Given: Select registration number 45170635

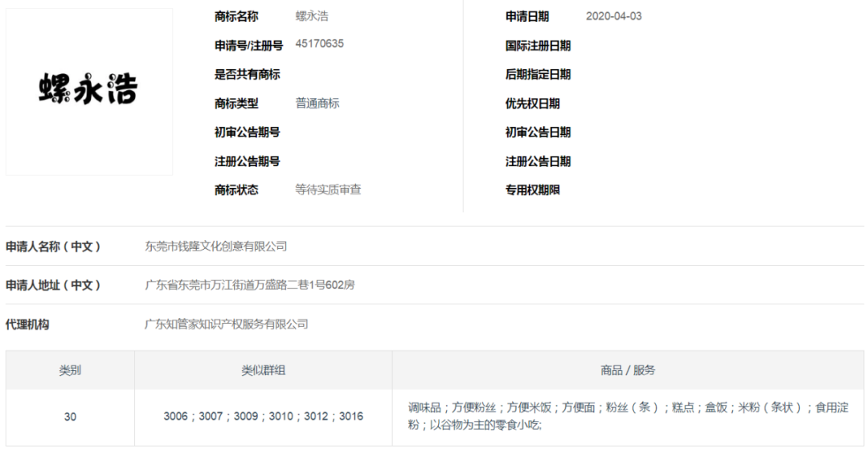Looking at the screenshot, I should [319, 43].
